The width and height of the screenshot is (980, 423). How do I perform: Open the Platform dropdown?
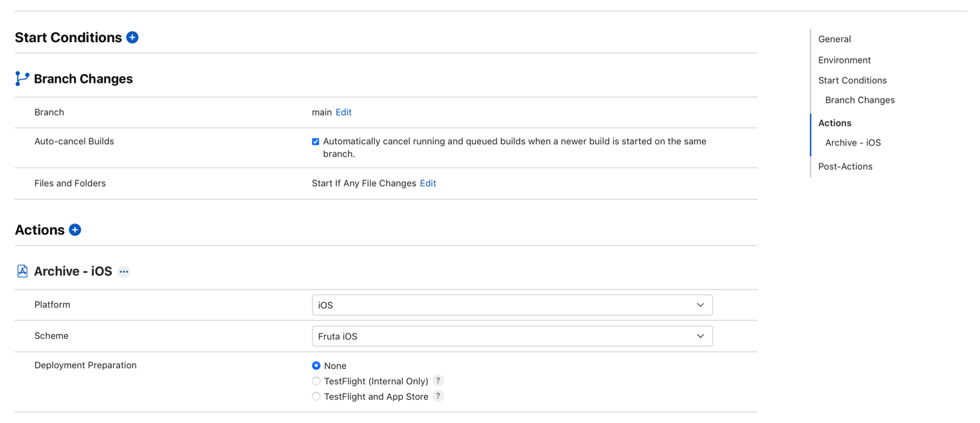512,304
